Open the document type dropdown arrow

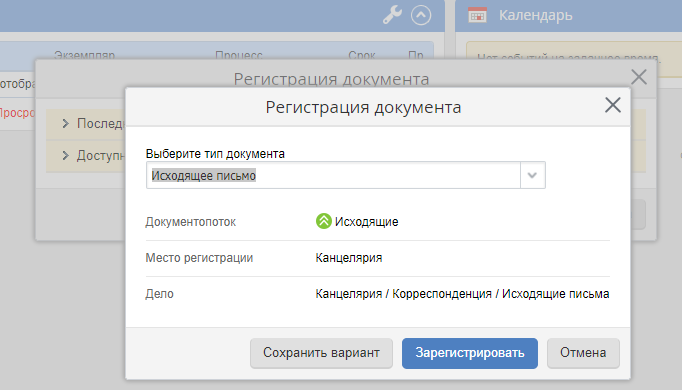(x=532, y=175)
